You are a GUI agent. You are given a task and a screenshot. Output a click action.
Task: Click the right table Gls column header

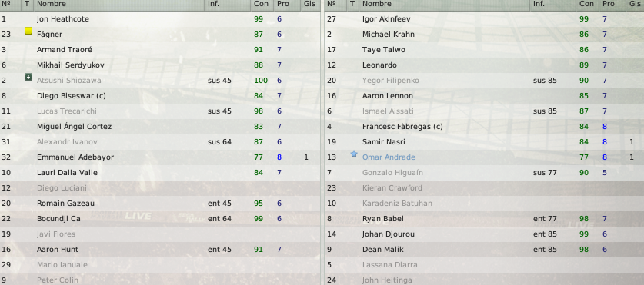(x=635, y=4)
